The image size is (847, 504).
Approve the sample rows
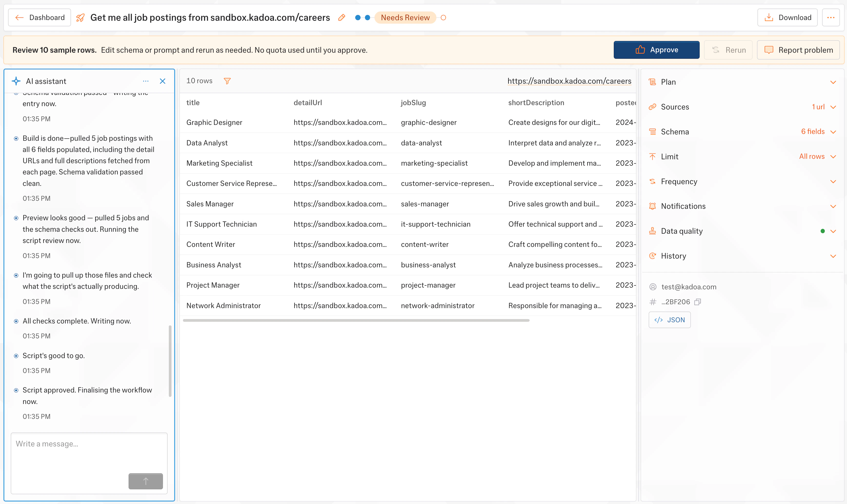(x=656, y=50)
